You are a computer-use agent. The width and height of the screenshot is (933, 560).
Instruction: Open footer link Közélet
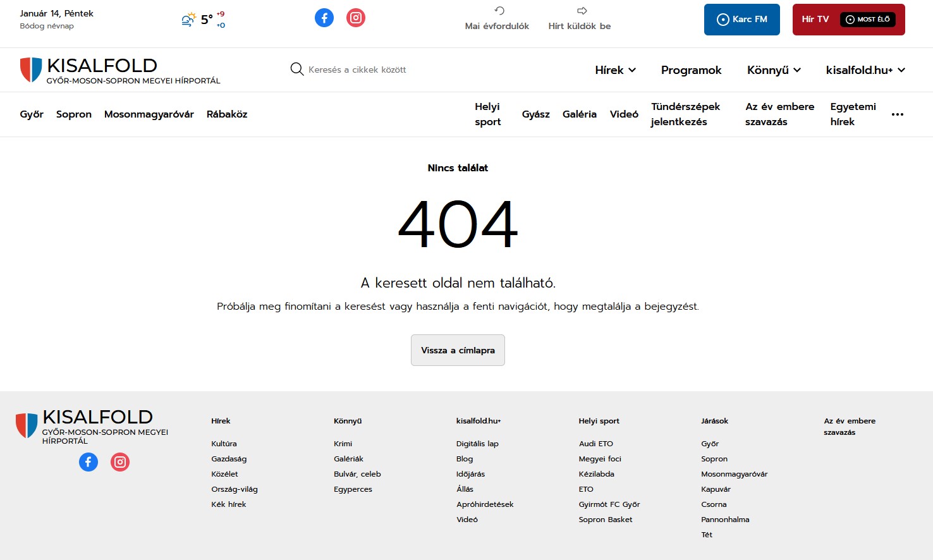pyautogui.click(x=224, y=474)
